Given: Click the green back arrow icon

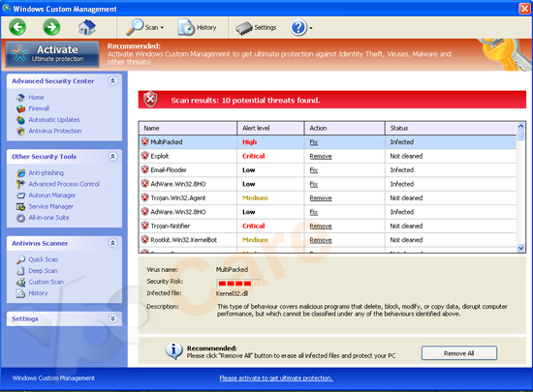Looking at the screenshot, I should [17, 27].
